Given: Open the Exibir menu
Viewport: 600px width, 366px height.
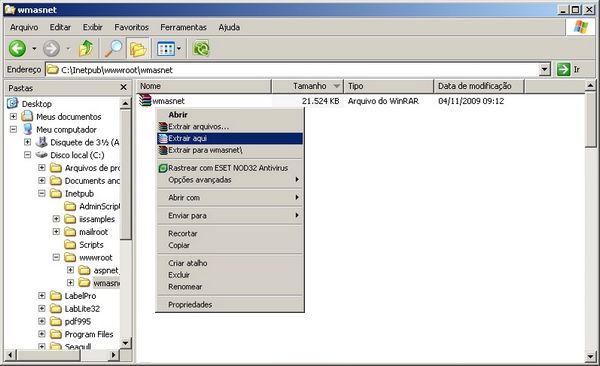Looking at the screenshot, I should tap(93, 27).
